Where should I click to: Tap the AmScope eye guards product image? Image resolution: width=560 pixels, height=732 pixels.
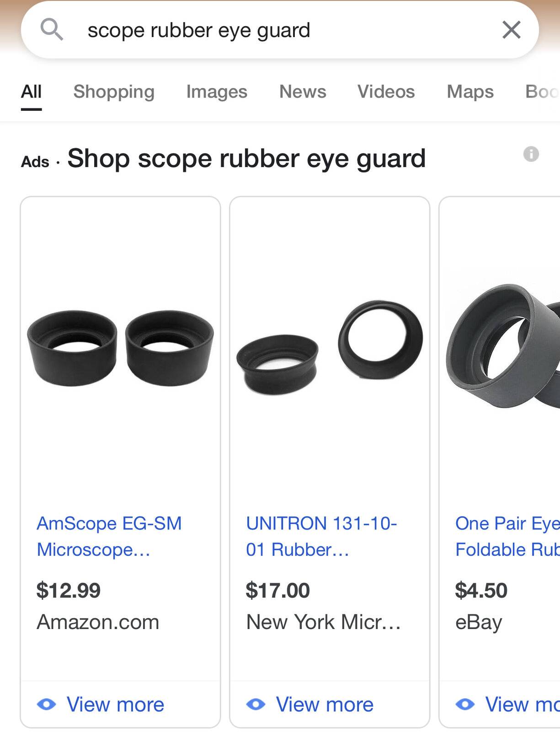pyautogui.click(x=120, y=348)
